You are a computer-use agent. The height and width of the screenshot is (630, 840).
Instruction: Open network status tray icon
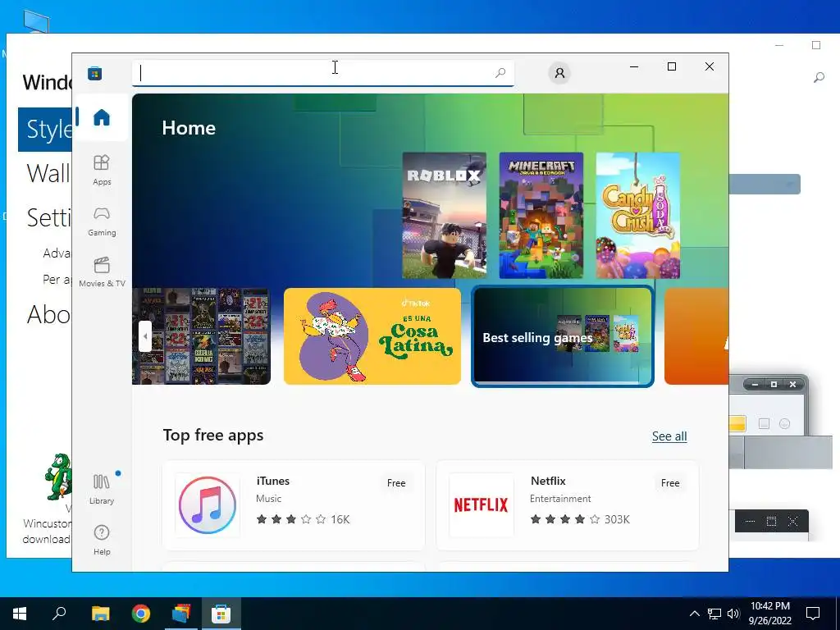click(714, 614)
